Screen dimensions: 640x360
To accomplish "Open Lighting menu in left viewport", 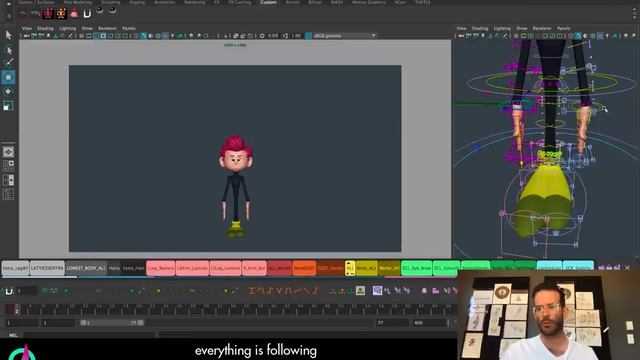I will (x=67, y=29).
